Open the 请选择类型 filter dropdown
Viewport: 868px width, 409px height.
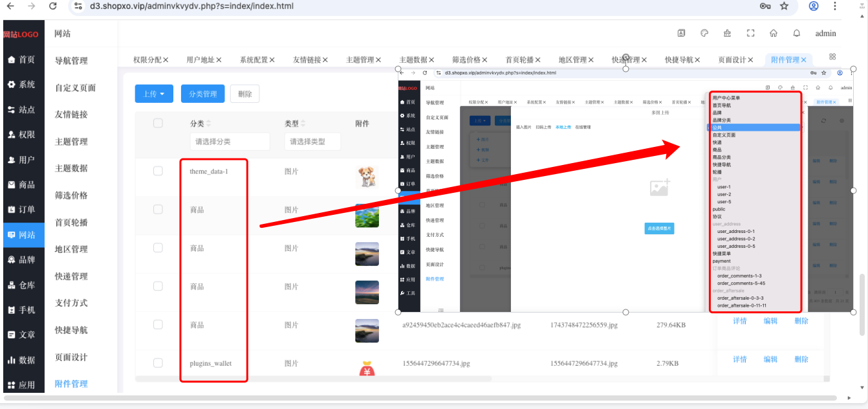(312, 142)
